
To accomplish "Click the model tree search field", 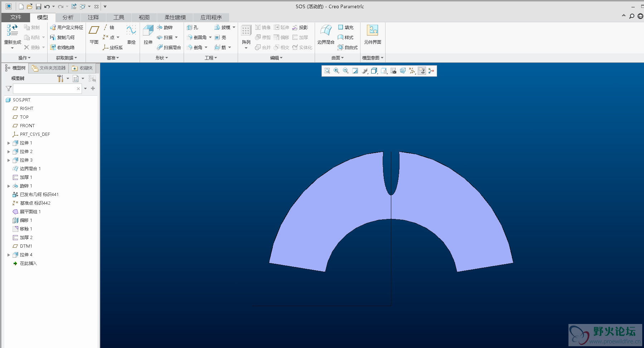I will [x=47, y=89].
